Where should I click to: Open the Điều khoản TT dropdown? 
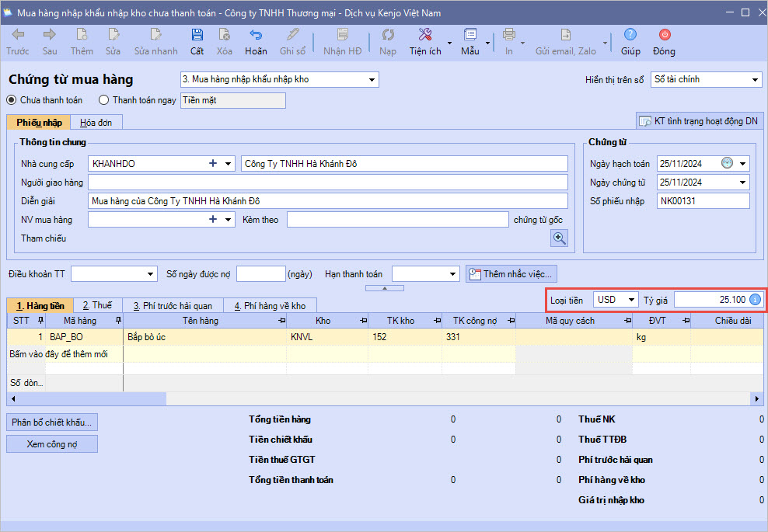click(x=151, y=274)
